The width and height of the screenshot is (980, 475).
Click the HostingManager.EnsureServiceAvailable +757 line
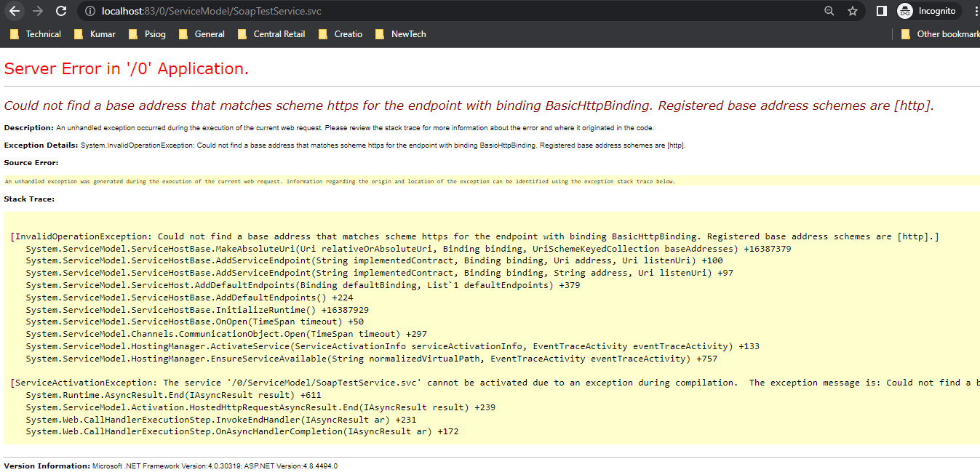pyautogui.click(x=371, y=359)
